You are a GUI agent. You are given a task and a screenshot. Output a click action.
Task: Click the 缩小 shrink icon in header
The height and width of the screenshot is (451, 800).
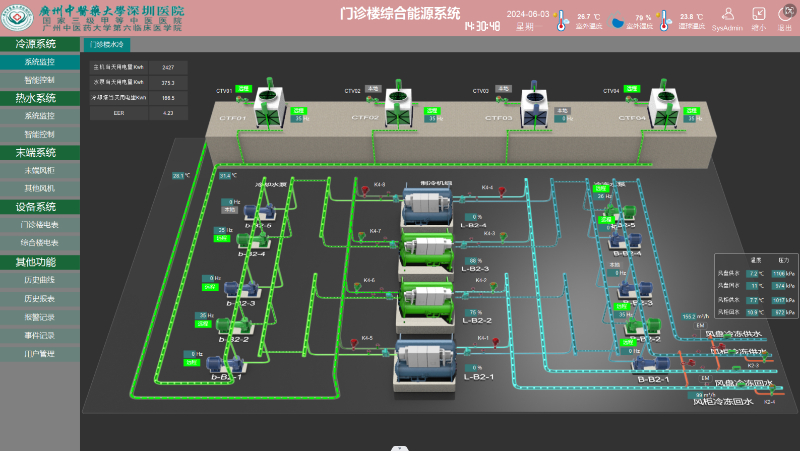[x=759, y=14]
